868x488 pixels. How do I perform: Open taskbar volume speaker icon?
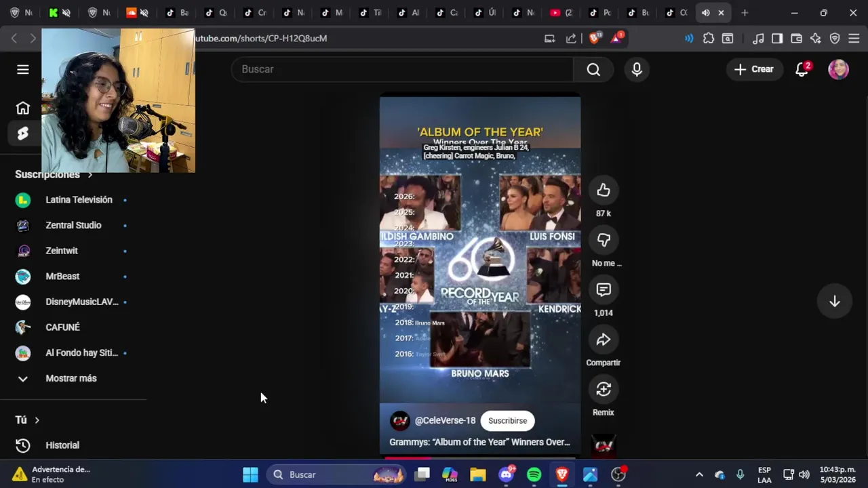pyautogui.click(x=804, y=474)
